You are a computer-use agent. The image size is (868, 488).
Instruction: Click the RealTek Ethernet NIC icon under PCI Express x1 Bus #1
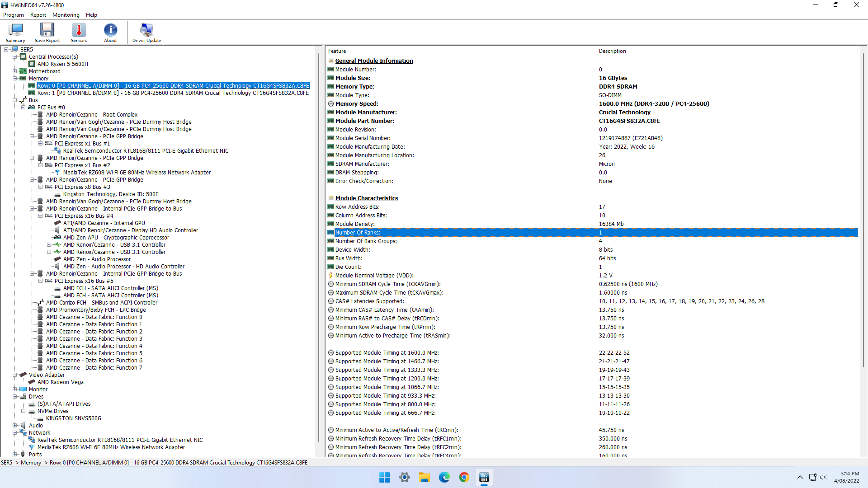click(57, 151)
